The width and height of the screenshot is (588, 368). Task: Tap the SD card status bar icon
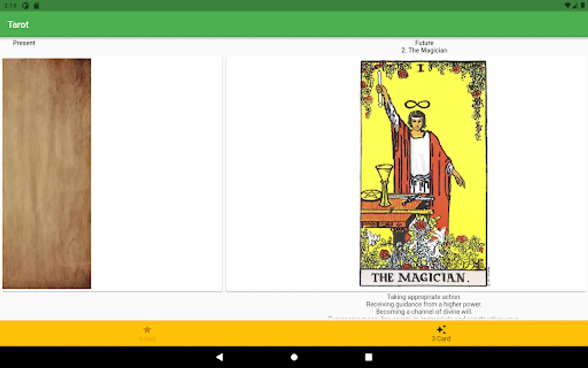click(x=36, y=6)
